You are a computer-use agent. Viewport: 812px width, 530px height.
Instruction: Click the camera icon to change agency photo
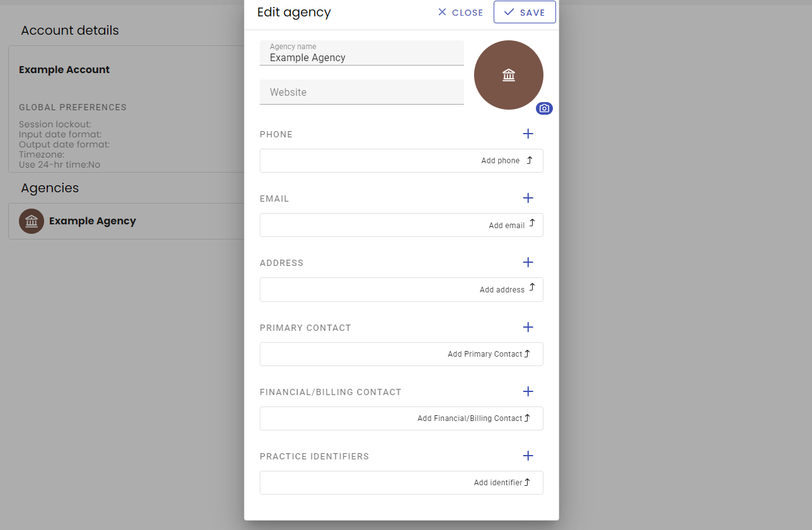(544, 108)
